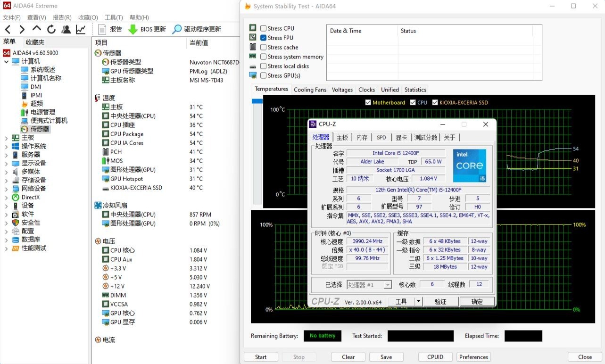Screen dimensions: 605x364
Task: Click the 项目 column header
Action: tap(101, 42)
